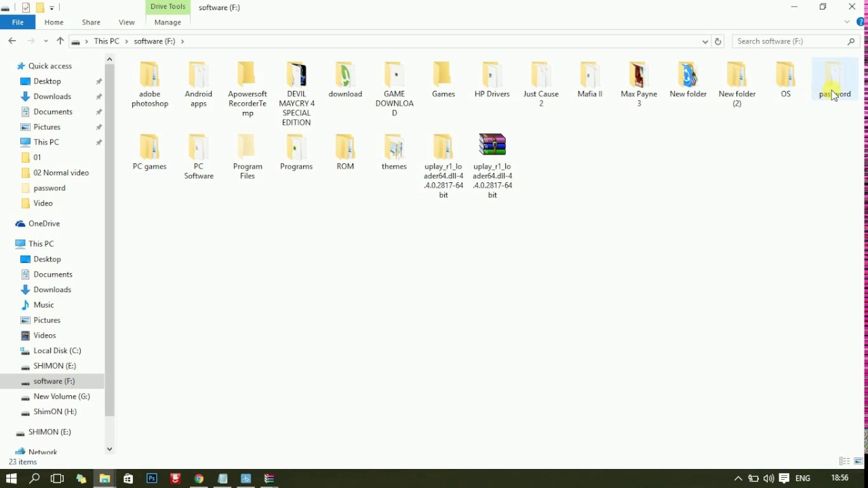
Task: Select OneDrive in navigation pane
Action: [44, 224]
